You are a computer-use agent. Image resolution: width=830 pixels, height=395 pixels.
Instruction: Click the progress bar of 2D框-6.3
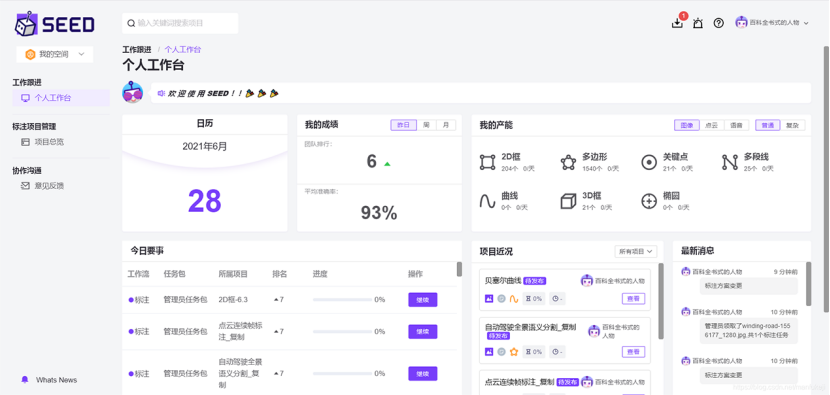[342, 300]
